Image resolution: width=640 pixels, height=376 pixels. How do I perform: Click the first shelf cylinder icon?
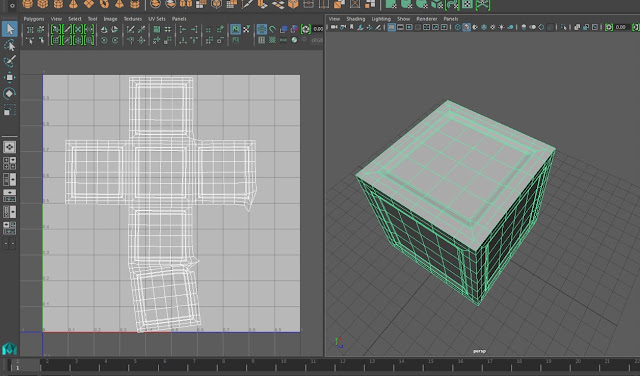(x=58, y=4)
